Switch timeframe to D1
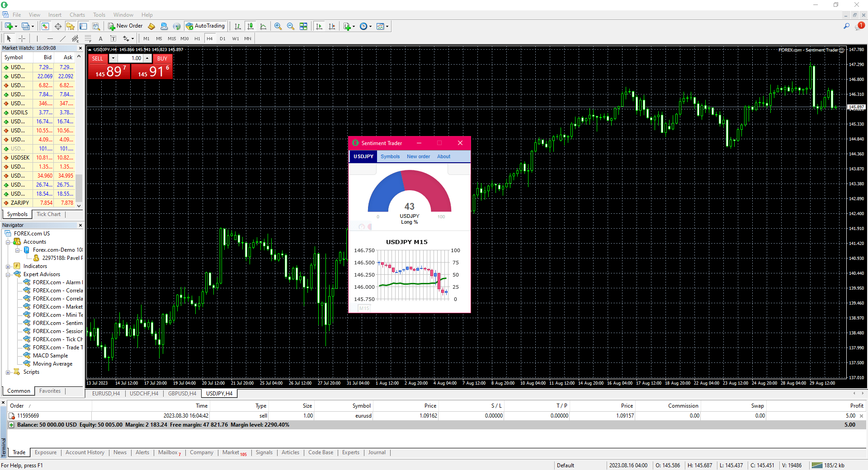The image size is (868, 470). point(222,38)
